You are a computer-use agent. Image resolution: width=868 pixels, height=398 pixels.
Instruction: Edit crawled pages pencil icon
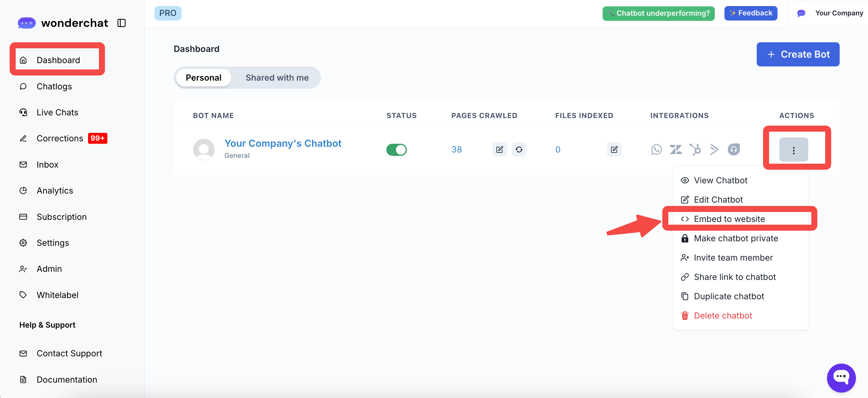499,149
